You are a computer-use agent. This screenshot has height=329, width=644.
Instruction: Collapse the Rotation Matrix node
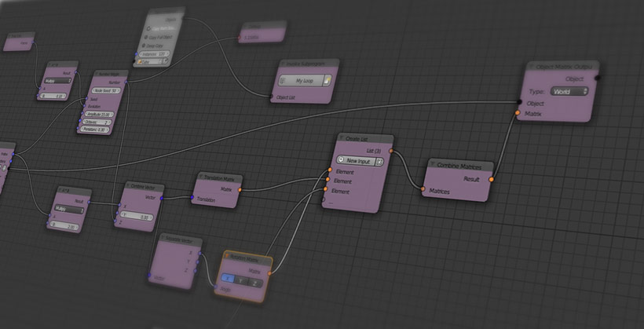tap(227, 256)
